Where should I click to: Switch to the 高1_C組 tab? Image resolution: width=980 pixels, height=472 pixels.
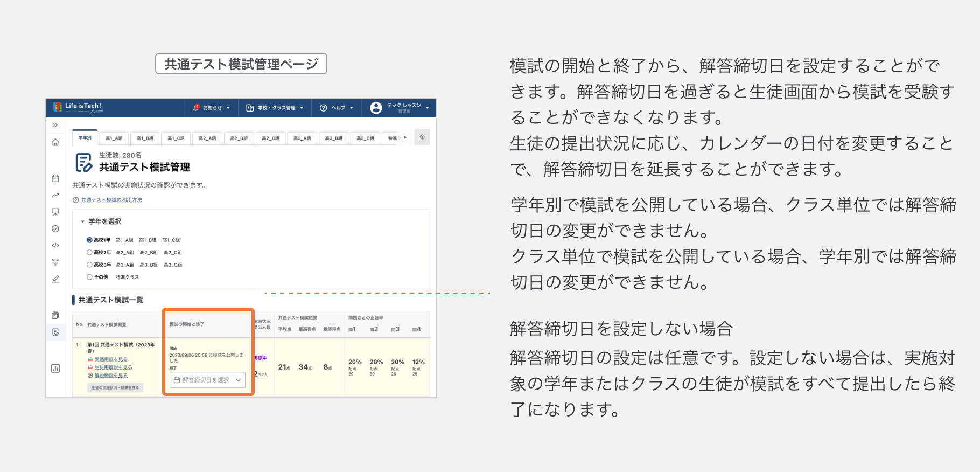[x=176, y=138]
